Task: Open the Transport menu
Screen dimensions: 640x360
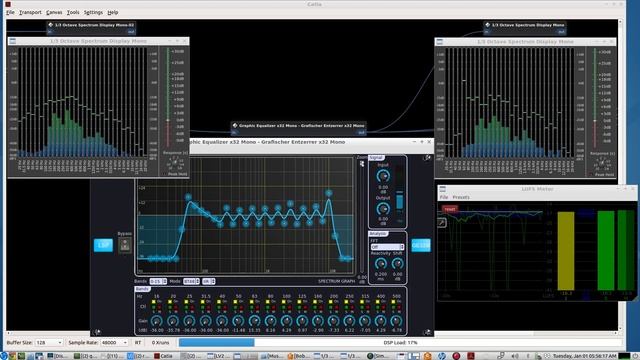Action: click(30, 12)
